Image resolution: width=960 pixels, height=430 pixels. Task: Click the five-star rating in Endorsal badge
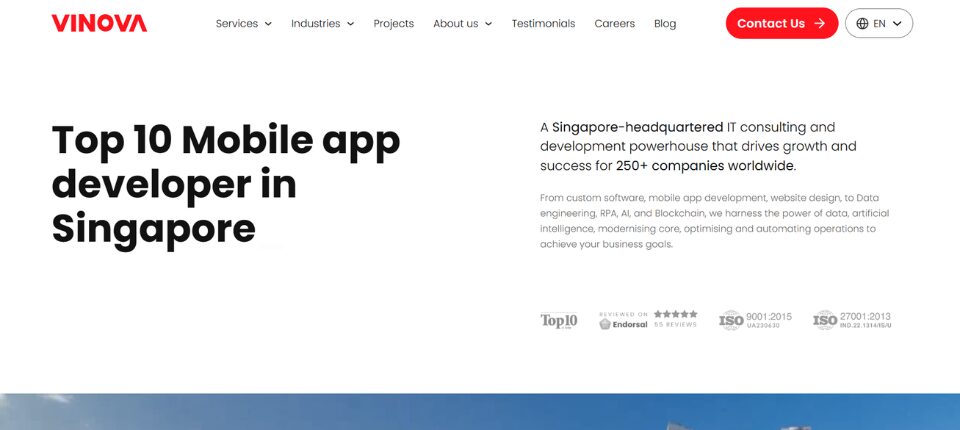click(675, 314)
